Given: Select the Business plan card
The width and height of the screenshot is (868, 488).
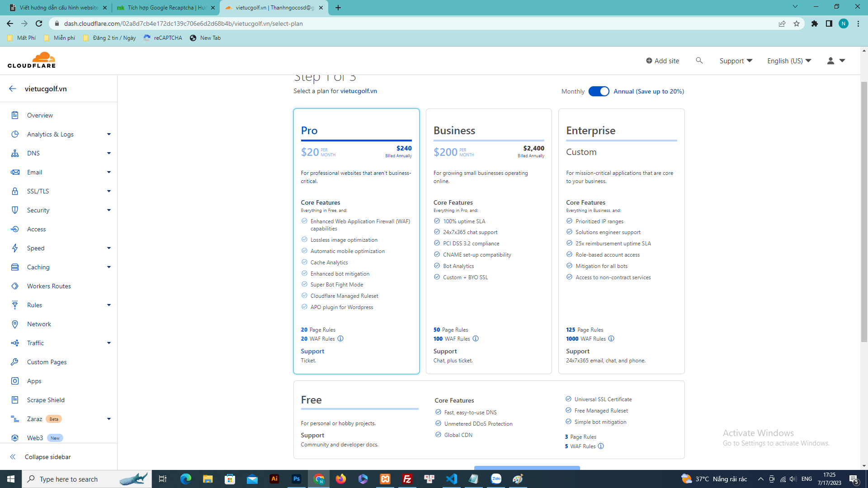Looking at the screenshot, I should coord(488,241).
